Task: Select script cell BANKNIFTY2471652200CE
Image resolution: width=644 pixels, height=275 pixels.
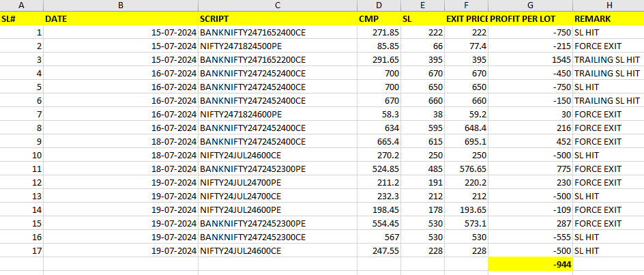Action: pyautogui.click(x=278, y=59)
